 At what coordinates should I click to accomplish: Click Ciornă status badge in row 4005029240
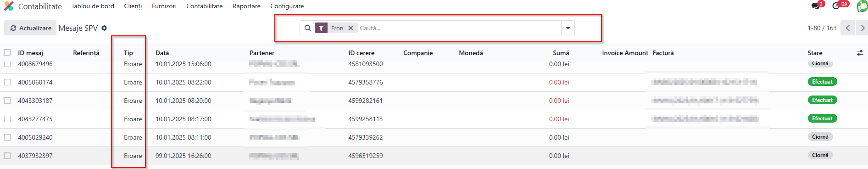820,137
